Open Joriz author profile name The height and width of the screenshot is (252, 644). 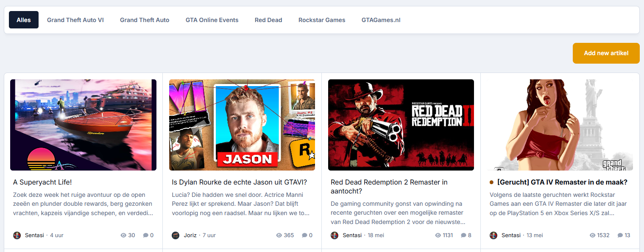[190, 235]
